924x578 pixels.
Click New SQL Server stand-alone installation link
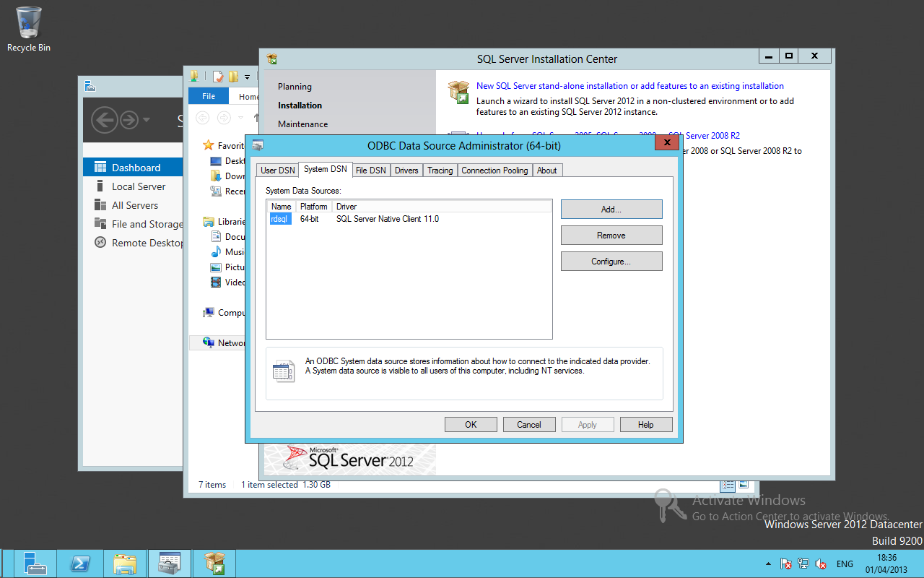click(x=630, y=86)
